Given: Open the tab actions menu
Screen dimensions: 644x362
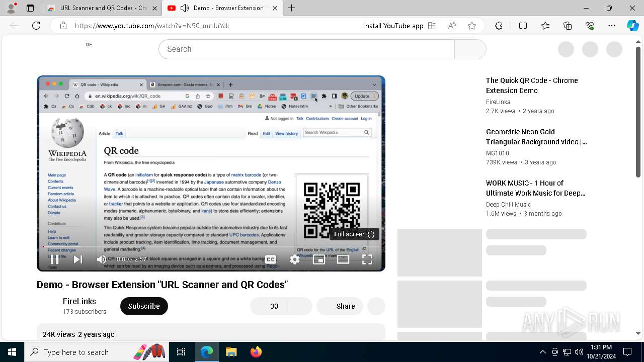Looking at the screenshot, I should point(30,8).
